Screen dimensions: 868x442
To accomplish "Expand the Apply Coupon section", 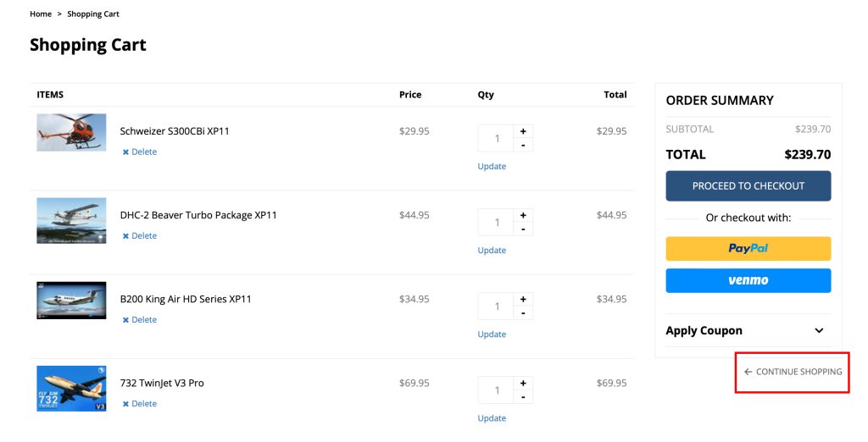I will [x=748, y=331].
